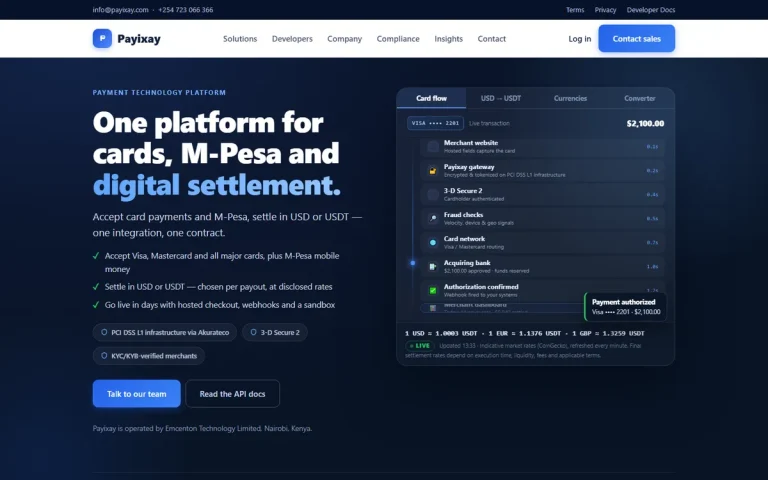Open the Contact nav item
The width and height of the screenshot is (768, 480).
coord(491,39)
